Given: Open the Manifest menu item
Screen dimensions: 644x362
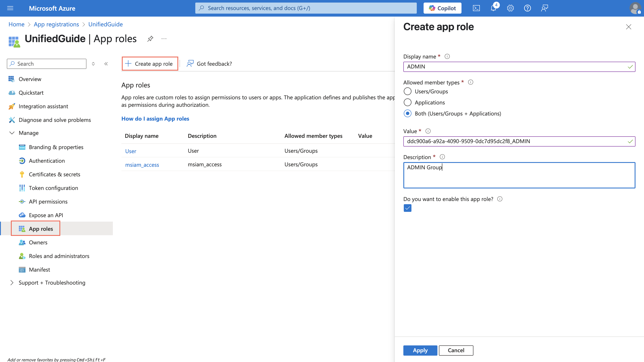Looking at the screenshot, I should [x=39, y=270].
